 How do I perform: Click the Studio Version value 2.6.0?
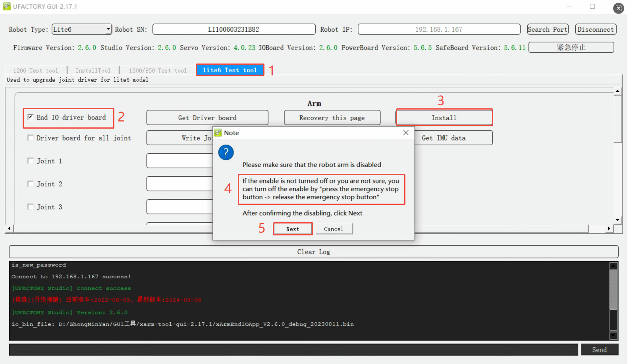pos(167,48)
